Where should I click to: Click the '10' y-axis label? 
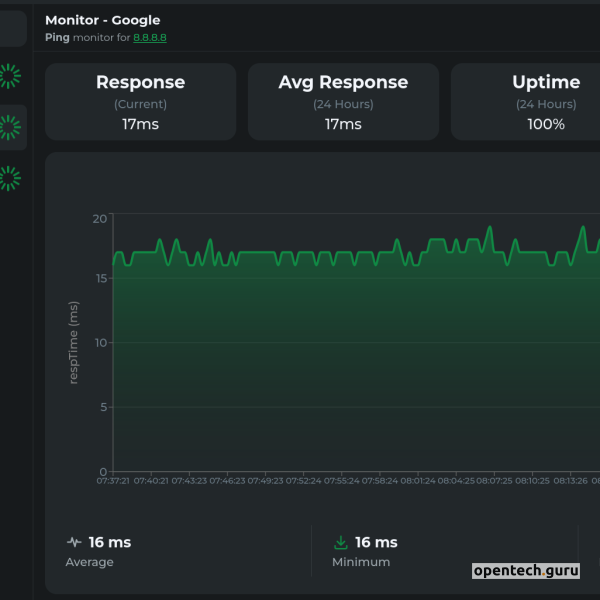pos(101,343)
